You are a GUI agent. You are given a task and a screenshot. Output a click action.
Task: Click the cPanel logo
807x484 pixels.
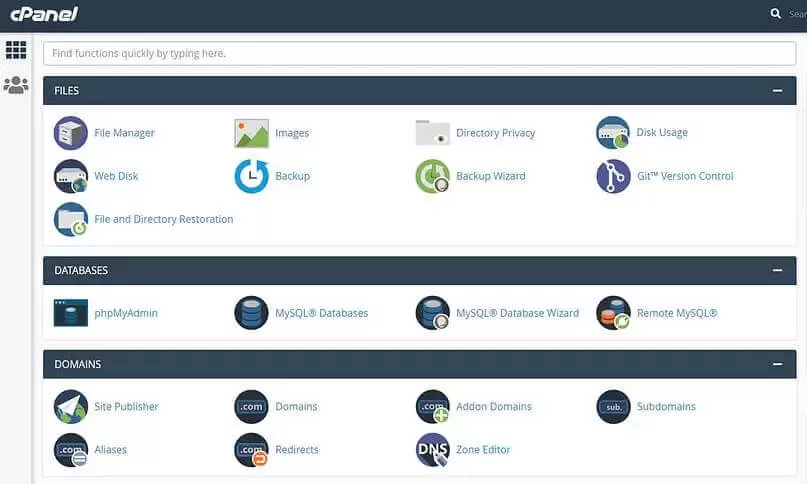pyautogui.click(x=44, y=14)
